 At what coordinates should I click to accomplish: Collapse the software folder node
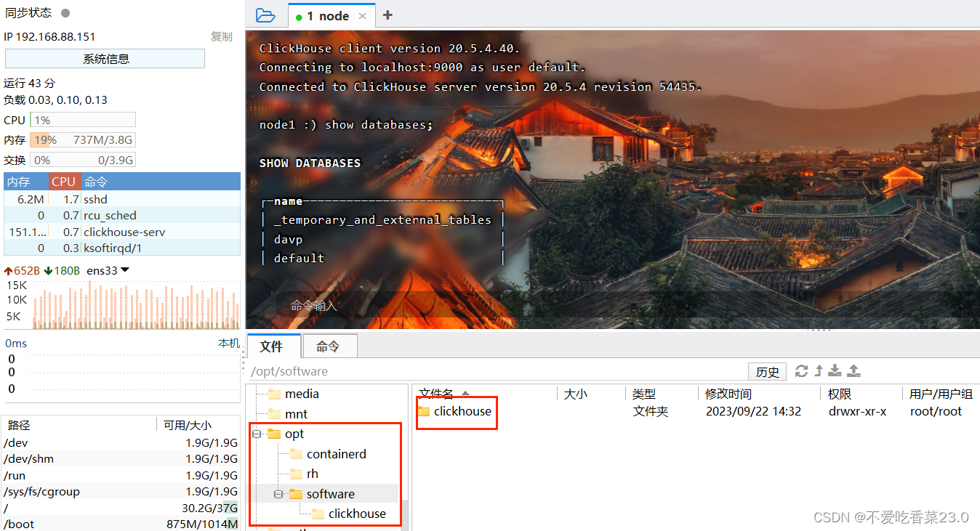click(278, 494)
